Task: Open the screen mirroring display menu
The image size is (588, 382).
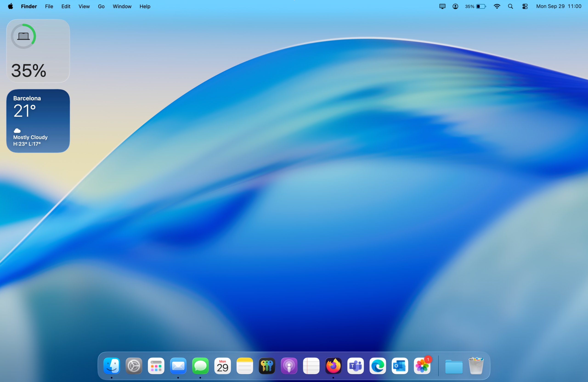Action: (442, 6)
